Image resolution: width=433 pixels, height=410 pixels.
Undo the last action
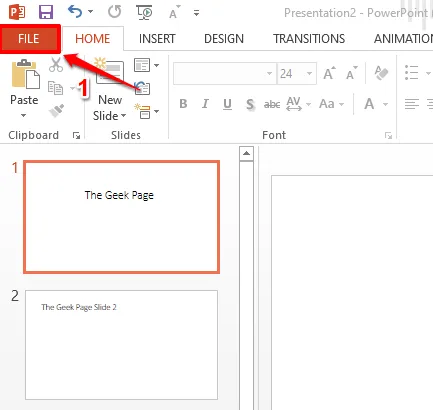(75, 12)
